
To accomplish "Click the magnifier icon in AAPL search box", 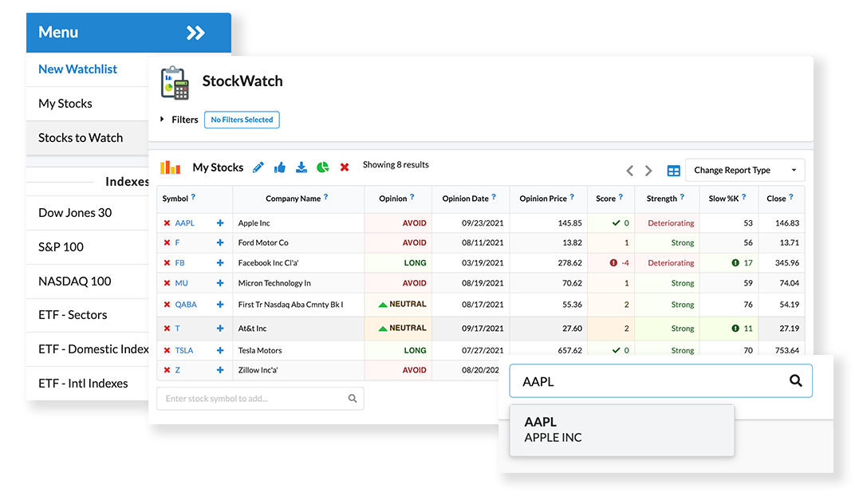I will click(795, 381).
